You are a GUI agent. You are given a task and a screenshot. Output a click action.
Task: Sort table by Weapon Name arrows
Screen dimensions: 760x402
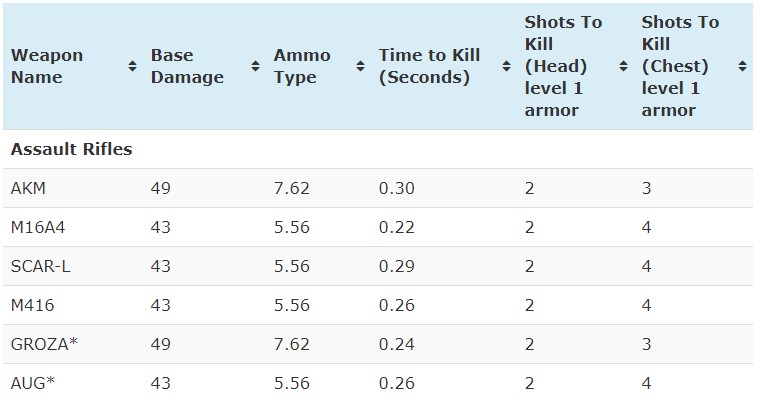pos(132,66)
